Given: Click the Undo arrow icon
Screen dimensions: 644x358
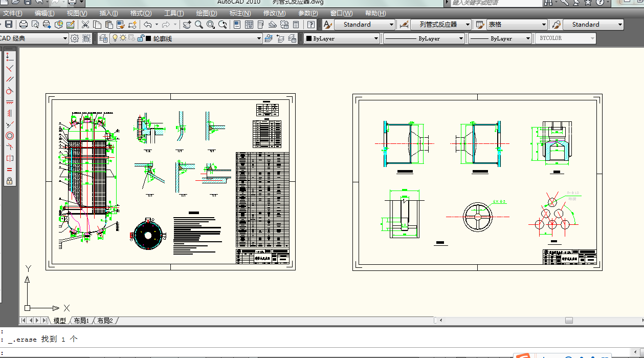Looking at the screenshot, I should tap(148, 24).
